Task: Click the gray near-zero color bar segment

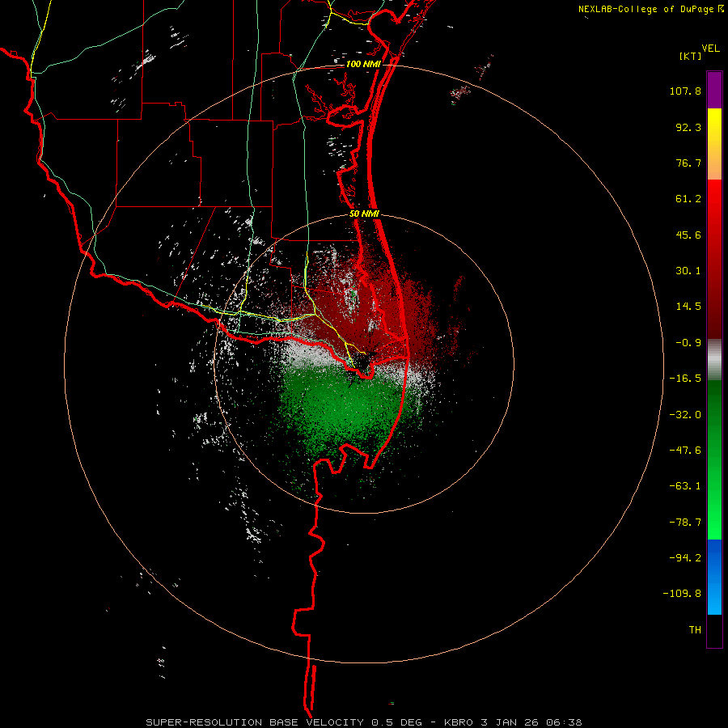Action: (714, 360)
